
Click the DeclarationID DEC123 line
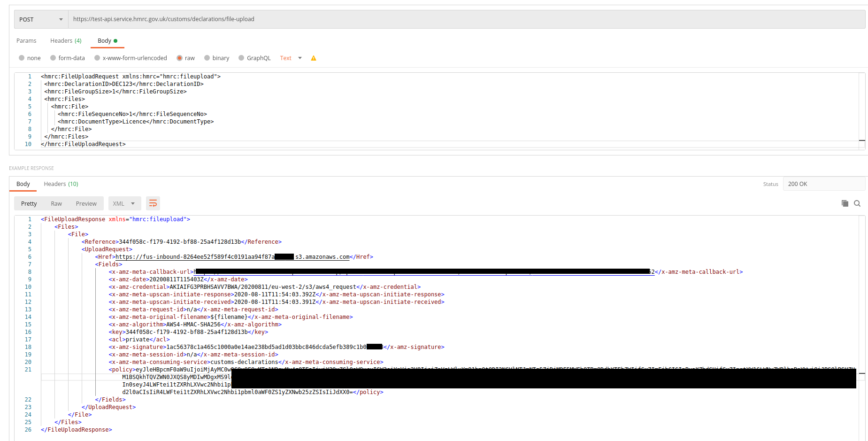point(124,84)
